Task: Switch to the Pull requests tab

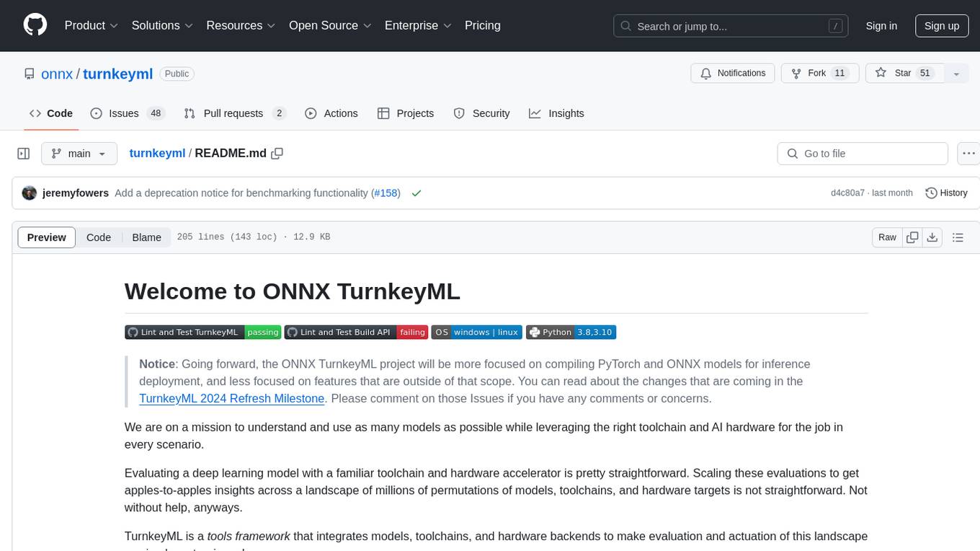Action: click(x=235, y=113)
